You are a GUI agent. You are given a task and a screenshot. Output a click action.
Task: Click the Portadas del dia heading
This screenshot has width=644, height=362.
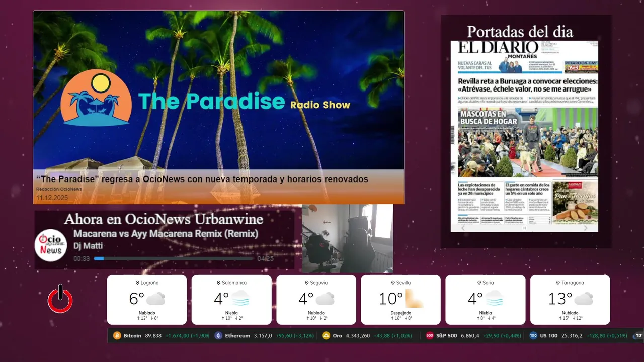pos(520,31)
